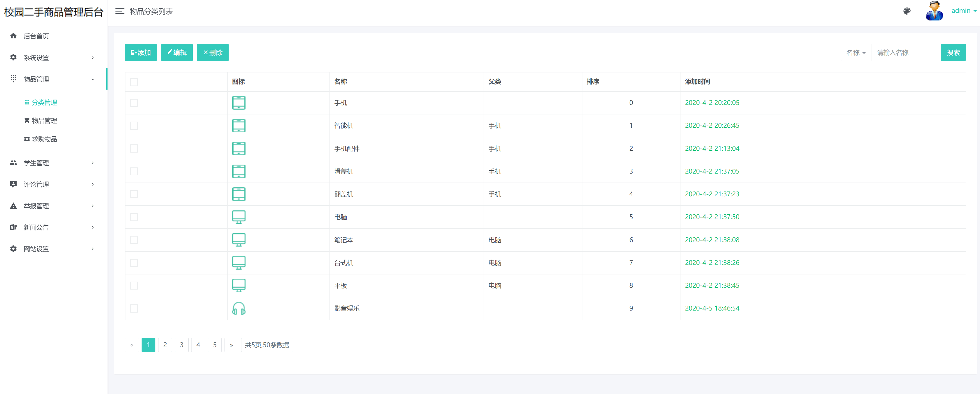Viewport: 980px width, 394px height.
Task: Click the timestamp 2020-4-5 18:46:54
Action: (x=712, y=308)
